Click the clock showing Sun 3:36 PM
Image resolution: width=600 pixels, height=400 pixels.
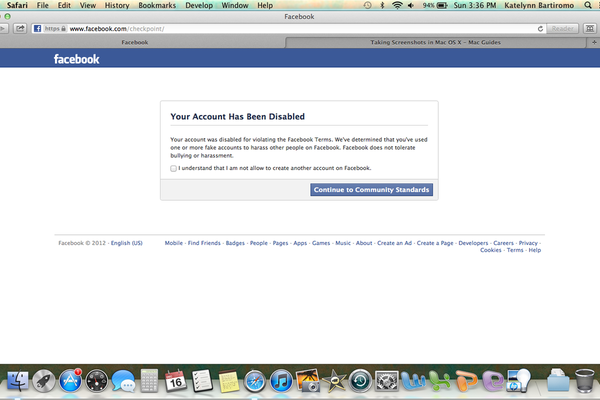point(474,5)
